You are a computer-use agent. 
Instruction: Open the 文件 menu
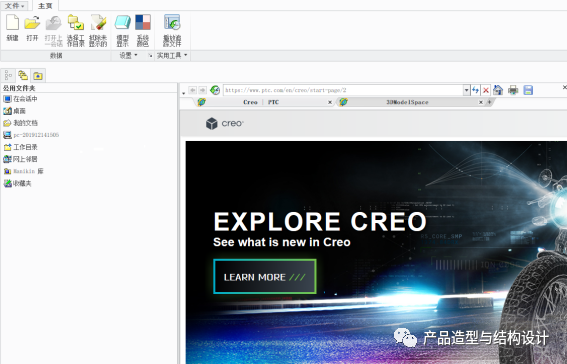pyautogui.click(x=15, y=6)
